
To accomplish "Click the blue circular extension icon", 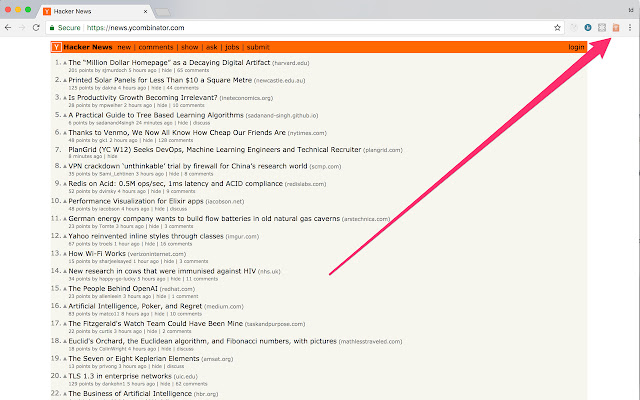I will click(x=588, y=28).
